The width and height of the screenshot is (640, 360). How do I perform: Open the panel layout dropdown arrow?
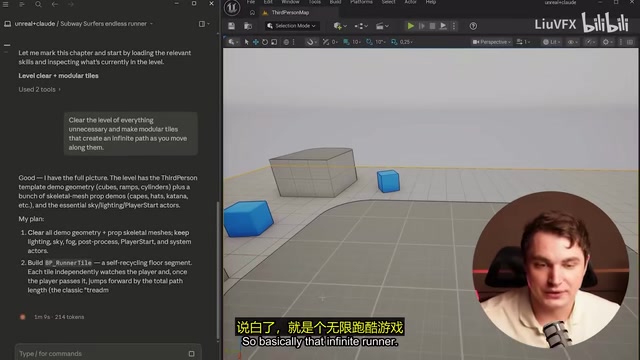209,24
